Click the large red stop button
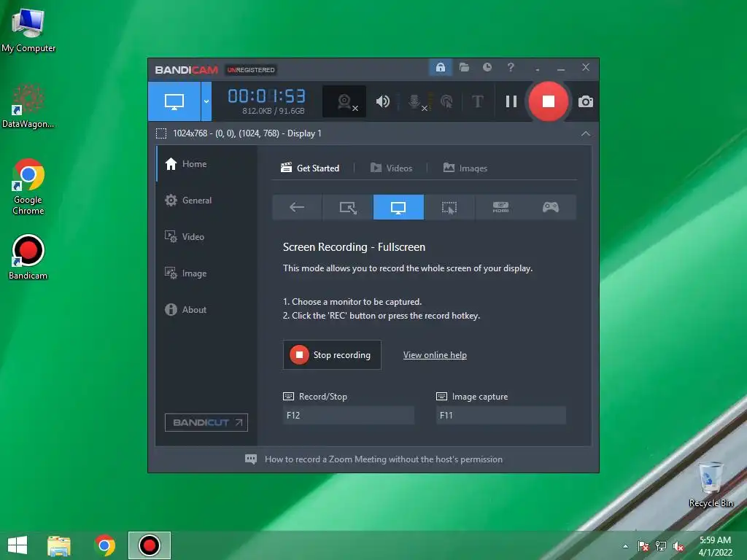The height and width of the screenshot is (560, 747). (x=549, y=101)
